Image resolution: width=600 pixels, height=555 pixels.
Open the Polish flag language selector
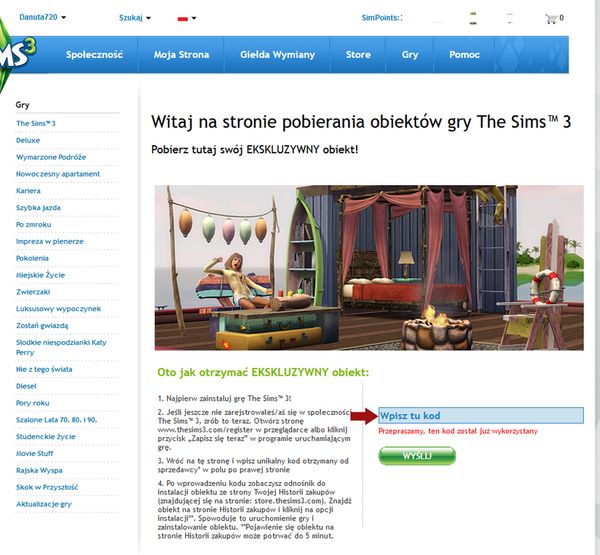(187, 18)
